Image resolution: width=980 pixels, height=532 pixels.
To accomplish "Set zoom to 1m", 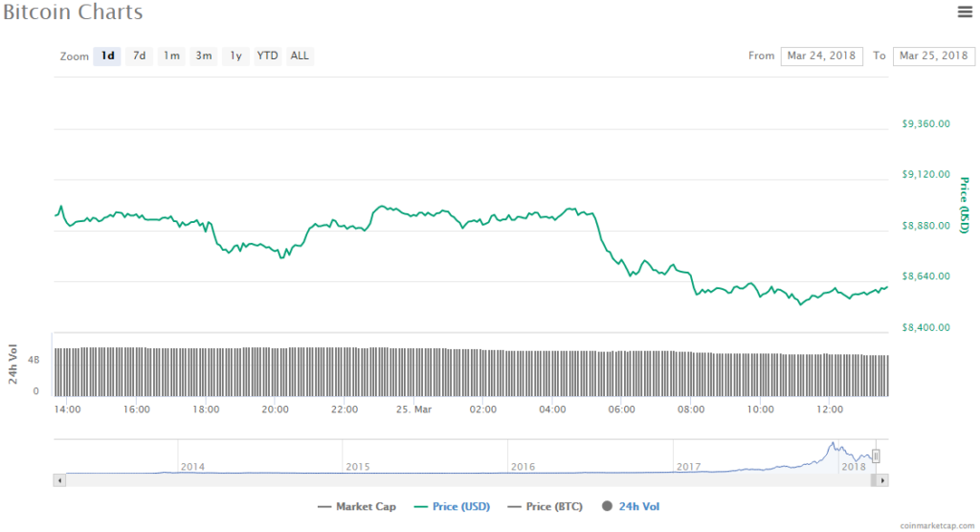I will coord(171,55).
